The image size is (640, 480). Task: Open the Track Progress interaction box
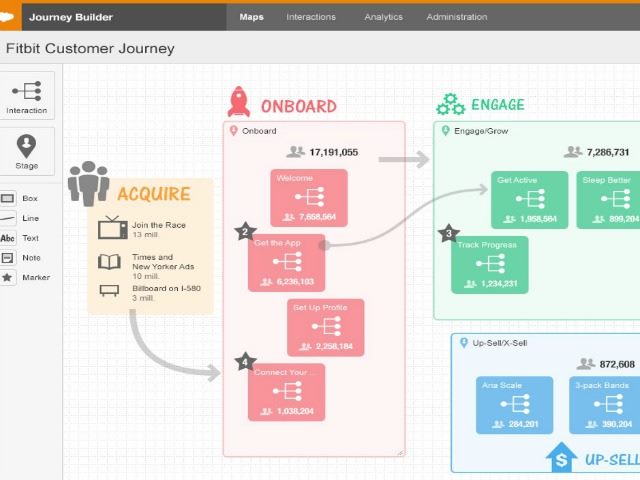(x=490, y=265)
